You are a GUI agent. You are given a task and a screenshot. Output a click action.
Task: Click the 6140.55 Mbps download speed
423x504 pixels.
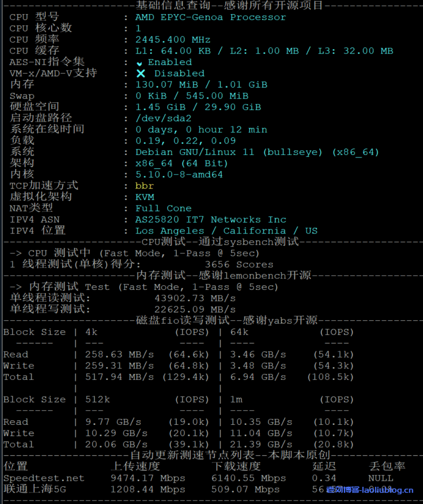[x=248, y=478]
